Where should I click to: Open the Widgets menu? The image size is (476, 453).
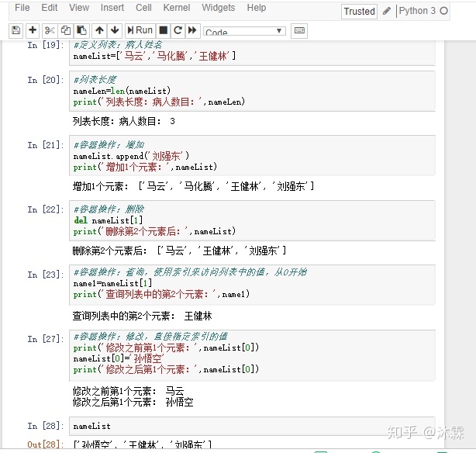tap(219, 8)
